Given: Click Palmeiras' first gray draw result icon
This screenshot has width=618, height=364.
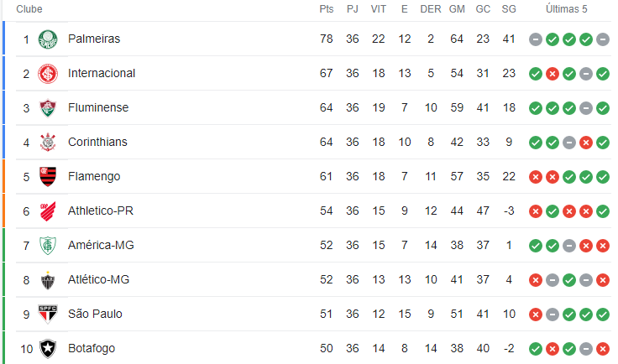Looking at the screenshot, I should [x=535, y=39].
